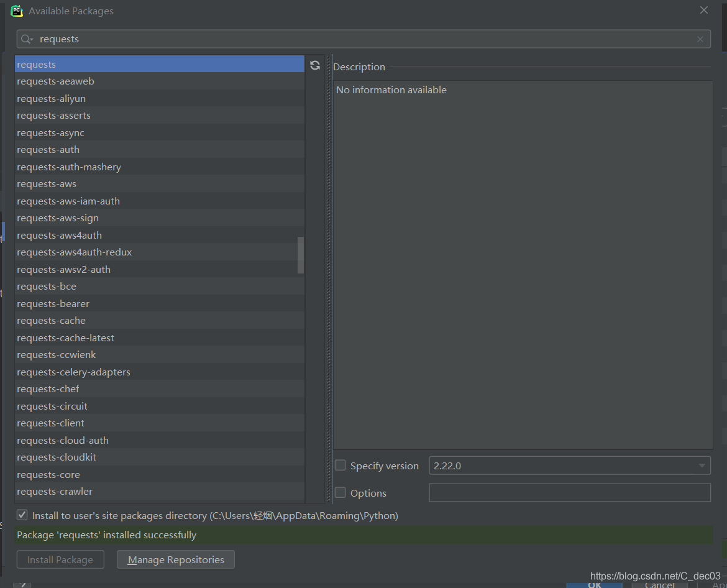This screenshot has height=588, width=727.
Task: Select requests-chef package
Action: click(160, 389)
